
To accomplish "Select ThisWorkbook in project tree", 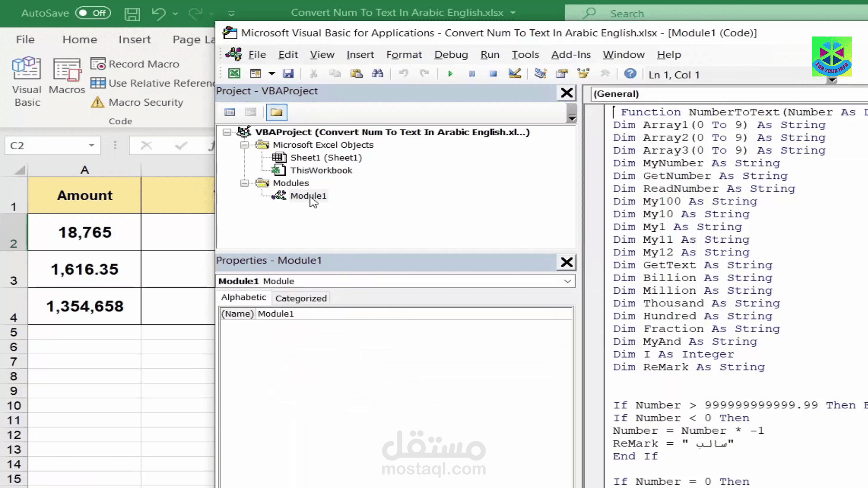I will click(321, 170).
